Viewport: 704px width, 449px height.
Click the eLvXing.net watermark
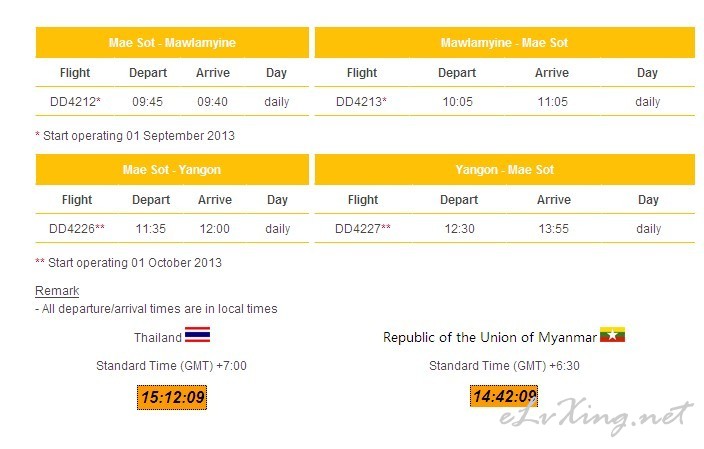click(x=596, y=417)
